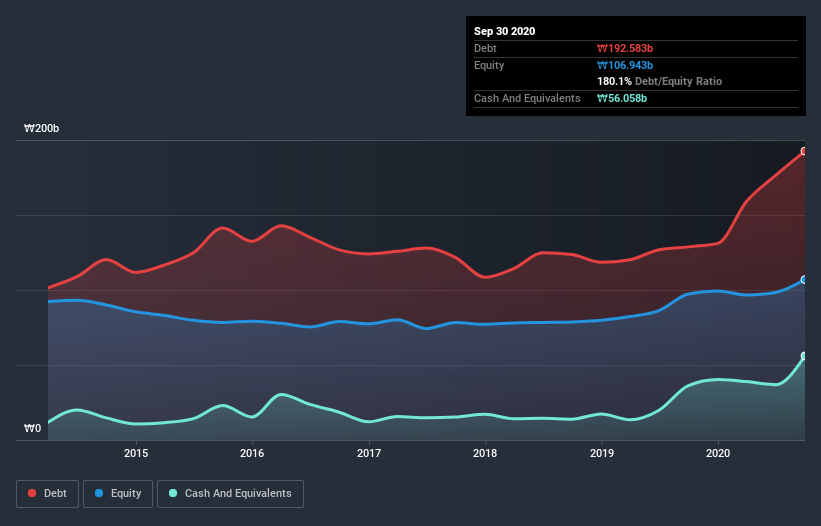This screenshot has height=526, width=821.
Task: Select the red Debt endpoint marker
Action: 804,151
